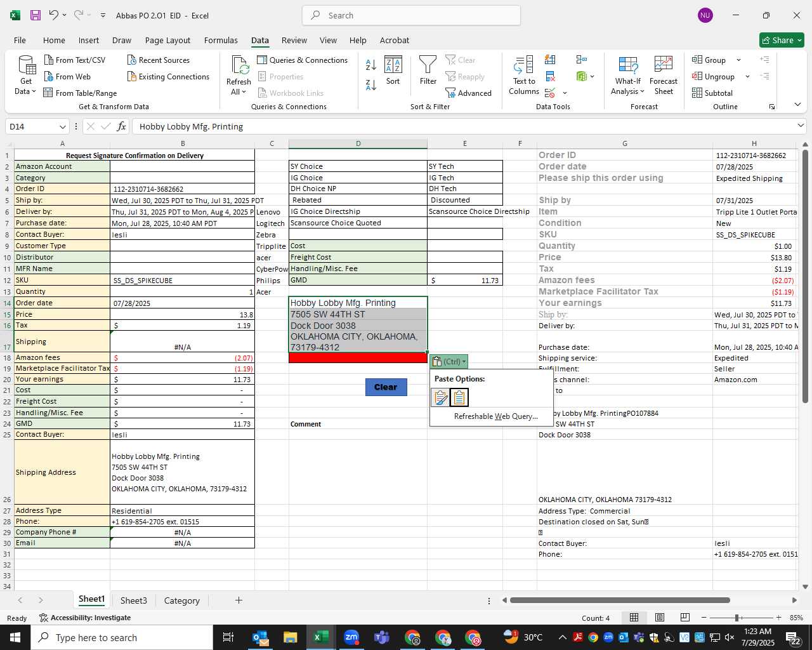This screenshot has width=812, height=650.
Task: Click the Subtotal icon
Action: (712, 93)
